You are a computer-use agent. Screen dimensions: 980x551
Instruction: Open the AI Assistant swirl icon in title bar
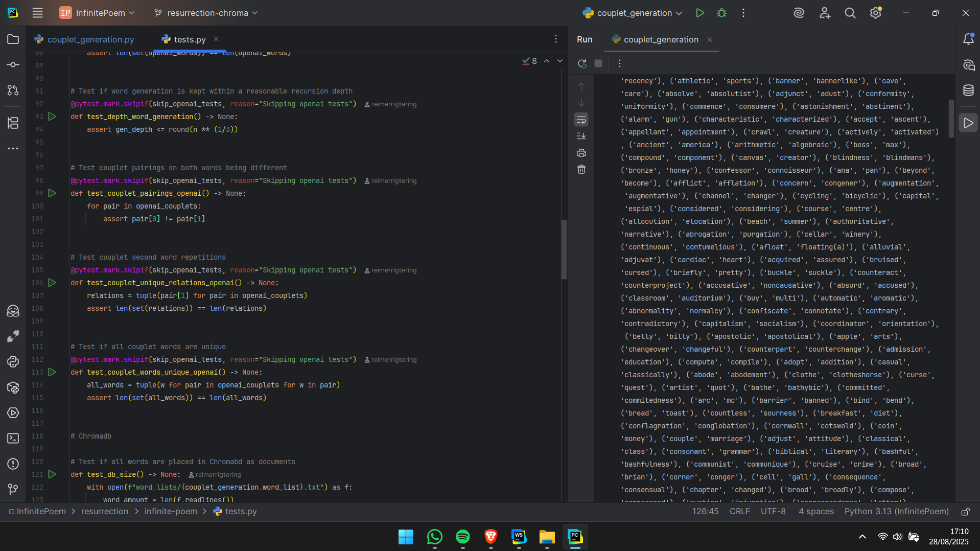click(x=799, y=13)
